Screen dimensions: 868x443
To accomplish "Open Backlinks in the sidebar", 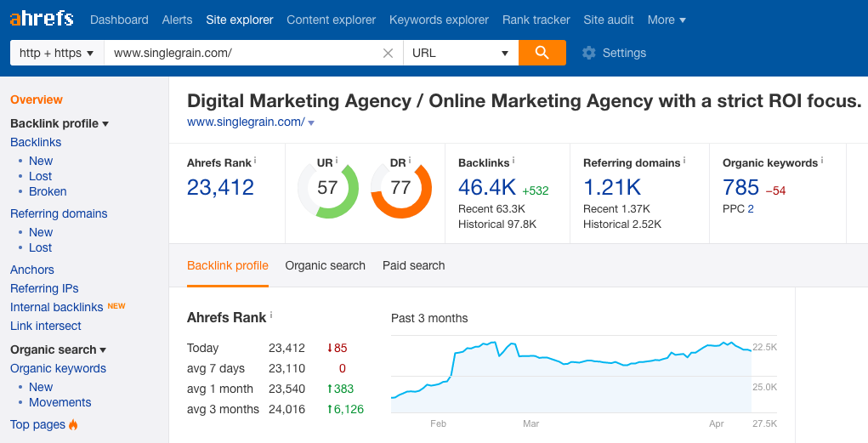I will coord(36,142).
